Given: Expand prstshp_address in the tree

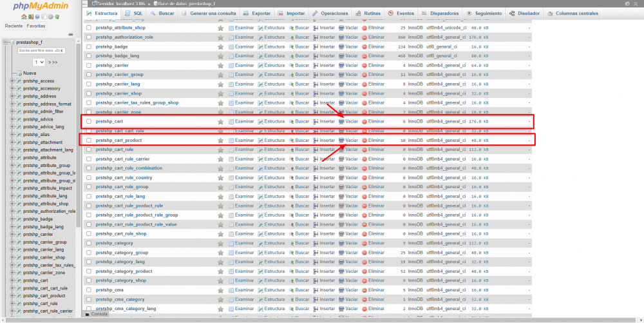Looking at the screenshot, I should [x=12, y=96].
